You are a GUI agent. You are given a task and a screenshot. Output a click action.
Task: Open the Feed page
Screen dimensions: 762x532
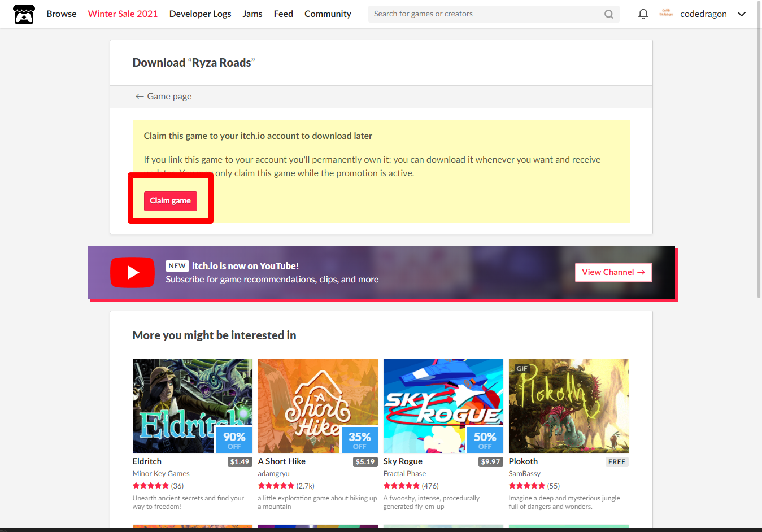284,14
